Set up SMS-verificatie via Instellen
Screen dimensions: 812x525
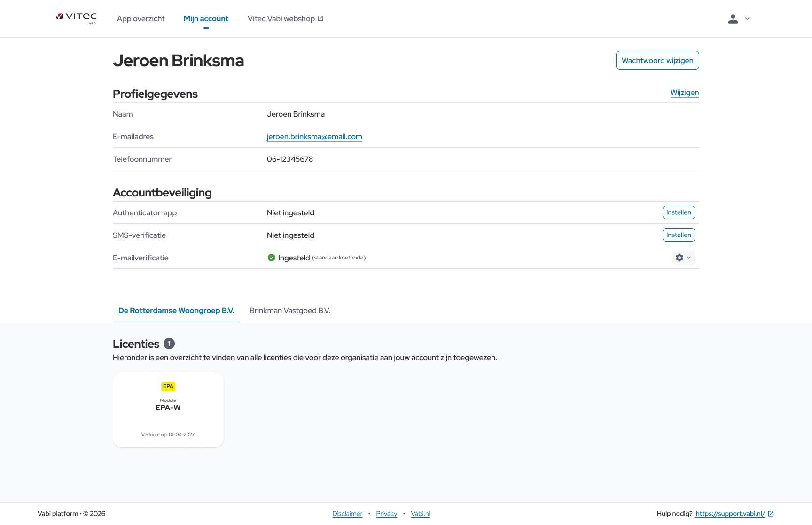pyautogui.click(x=679, y=235)
